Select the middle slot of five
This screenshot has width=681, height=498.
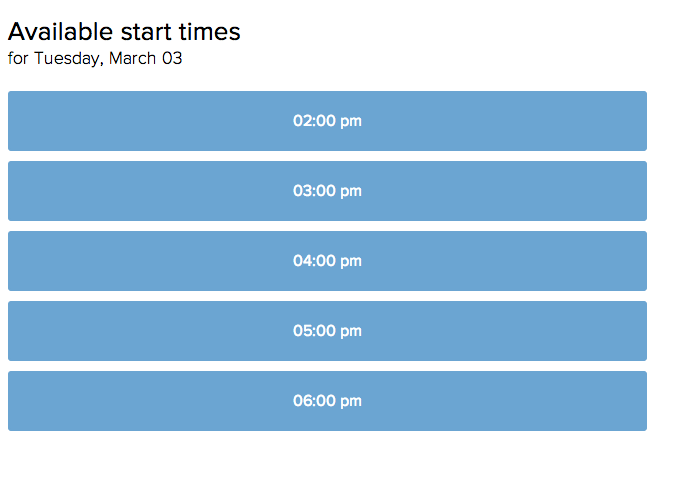(327, 261)
